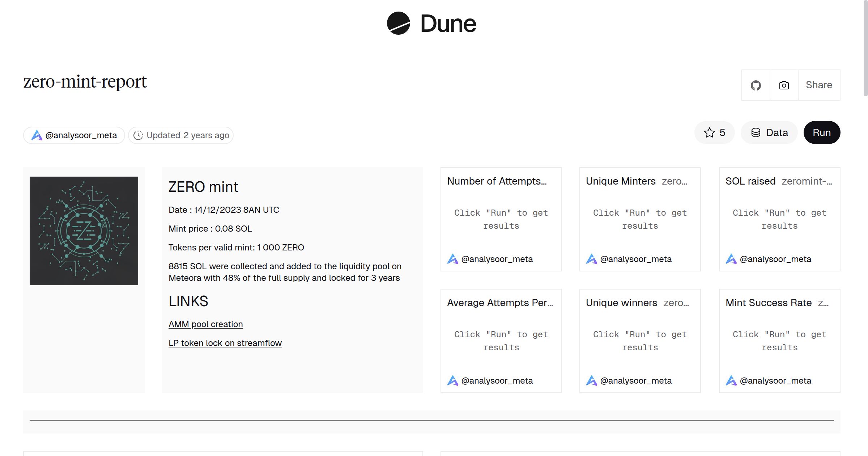
Task: Open LP token lock on streamflow link
Action: coord(225,343)
